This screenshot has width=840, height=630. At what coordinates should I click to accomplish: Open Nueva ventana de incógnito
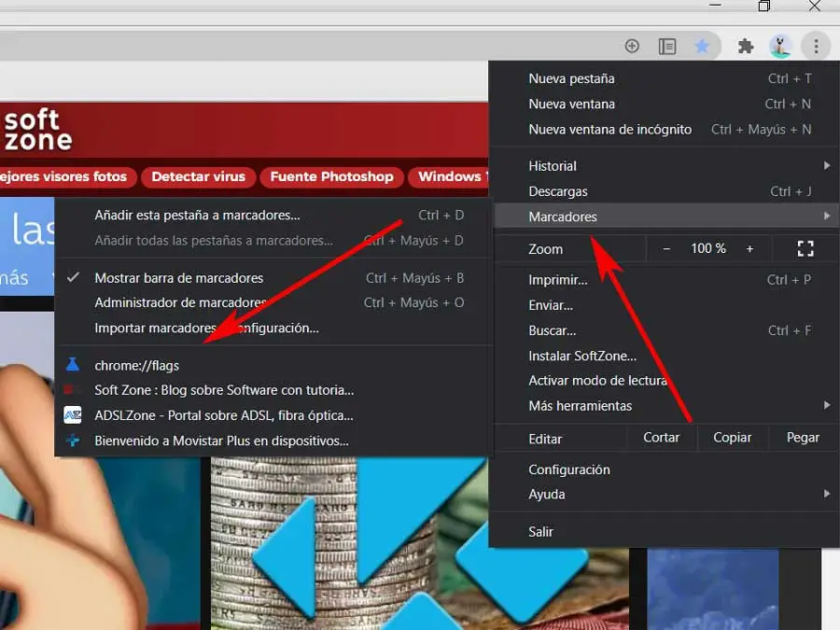coord(665,129)
